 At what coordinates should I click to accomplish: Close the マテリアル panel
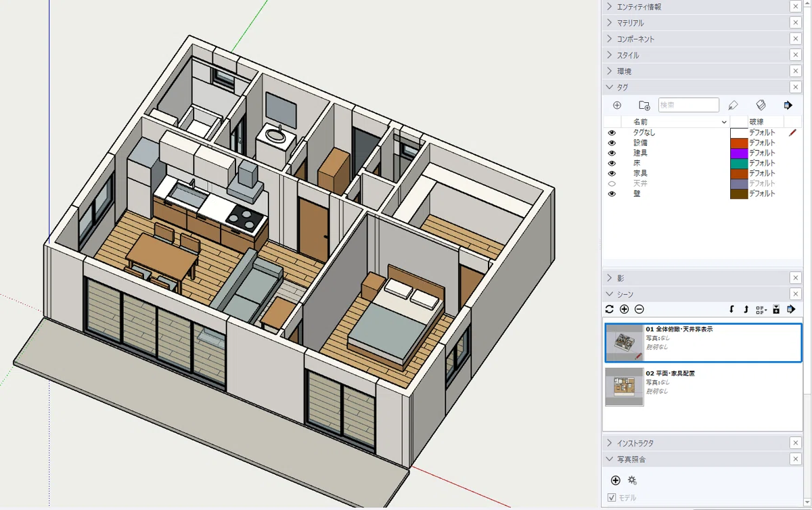pyautogui.click(x=796, y=22)
